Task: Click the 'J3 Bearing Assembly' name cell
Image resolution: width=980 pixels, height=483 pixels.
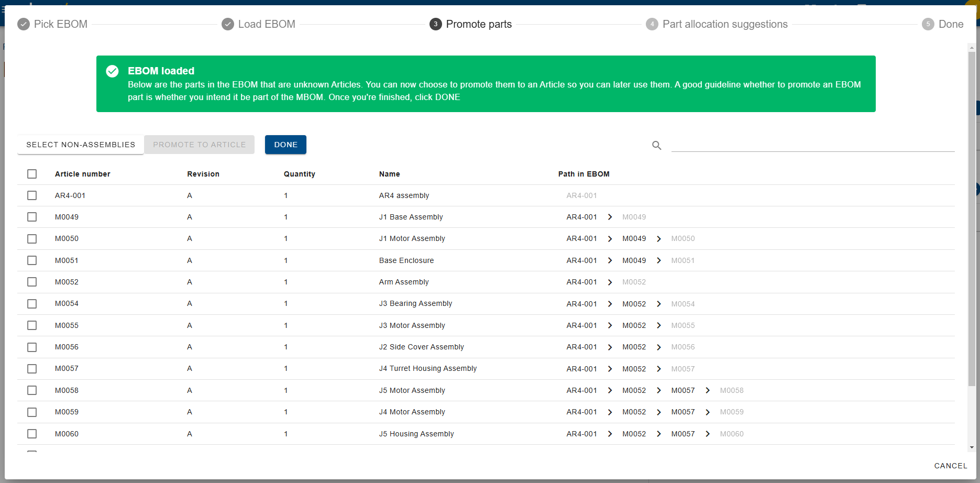Action: click(x=416, y=303)
